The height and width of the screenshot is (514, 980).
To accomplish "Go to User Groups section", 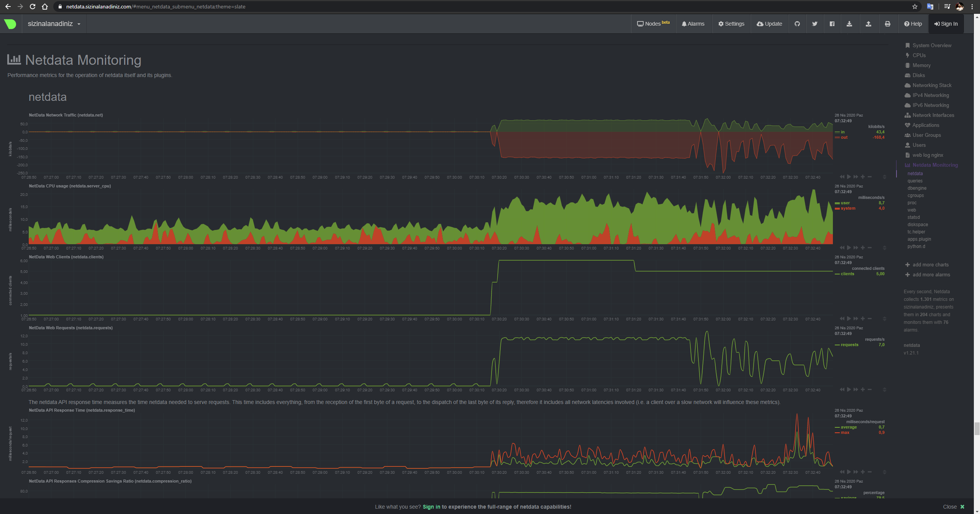I will [x=926, y=135].
